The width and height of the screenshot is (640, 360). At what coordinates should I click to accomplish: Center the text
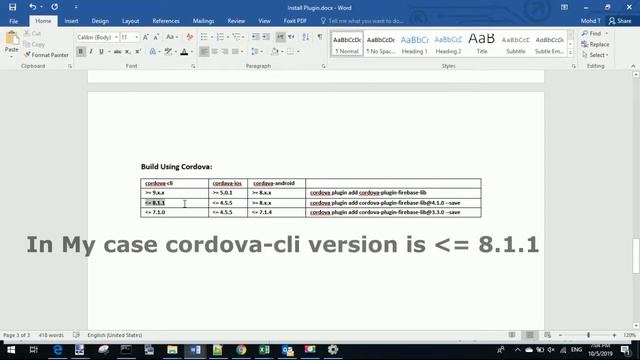click(214, 51)
